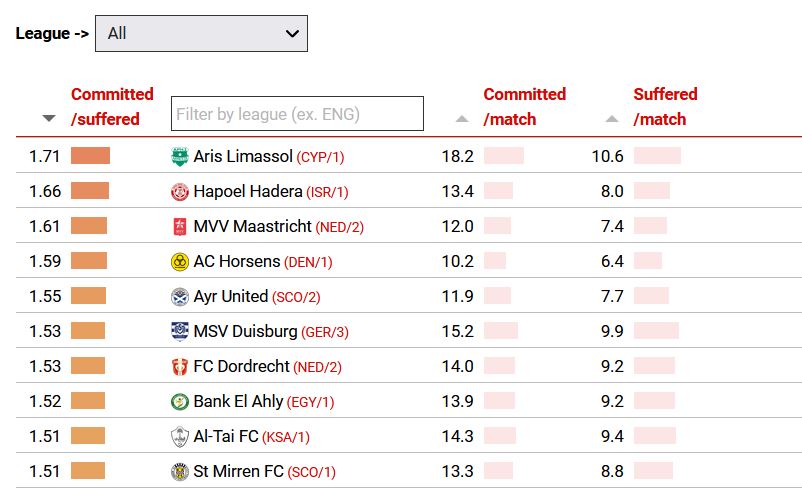
Task: Click the Ayr United club badge
Action: pos(180,297)
